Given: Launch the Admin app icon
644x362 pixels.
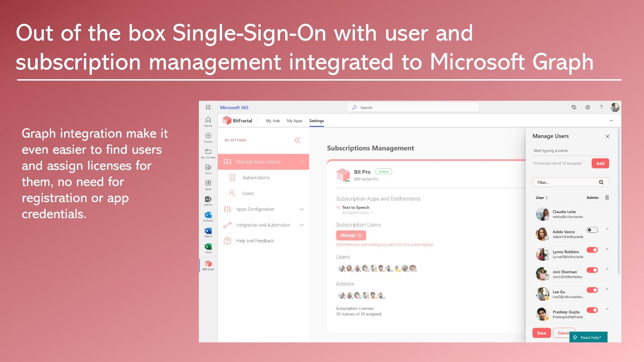Looking at the screenshot, I should coord(208,200).
